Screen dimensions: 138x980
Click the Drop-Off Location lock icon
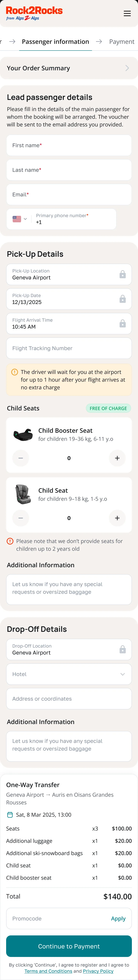click(122, 649)
